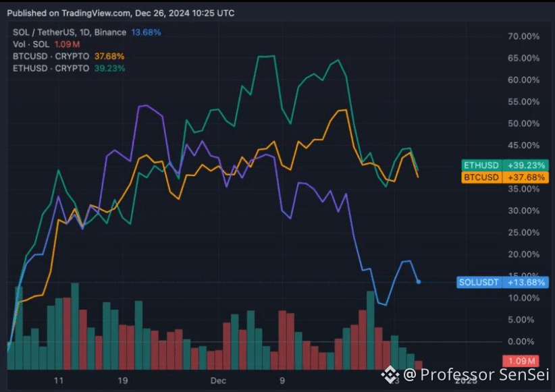The width and height of the screenshot is (555, 392).
Task: Click the Dec label on time axis
Action: (218, 381)
